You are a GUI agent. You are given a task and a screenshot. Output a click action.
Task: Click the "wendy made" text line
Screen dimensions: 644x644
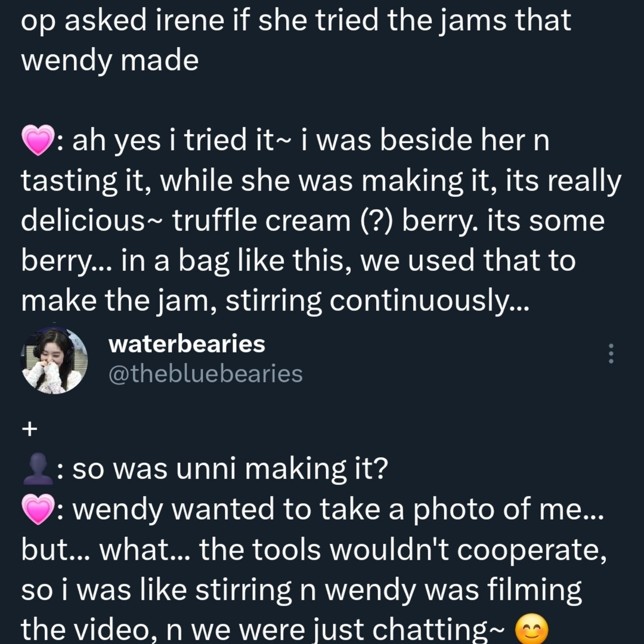tap(110, 60)
